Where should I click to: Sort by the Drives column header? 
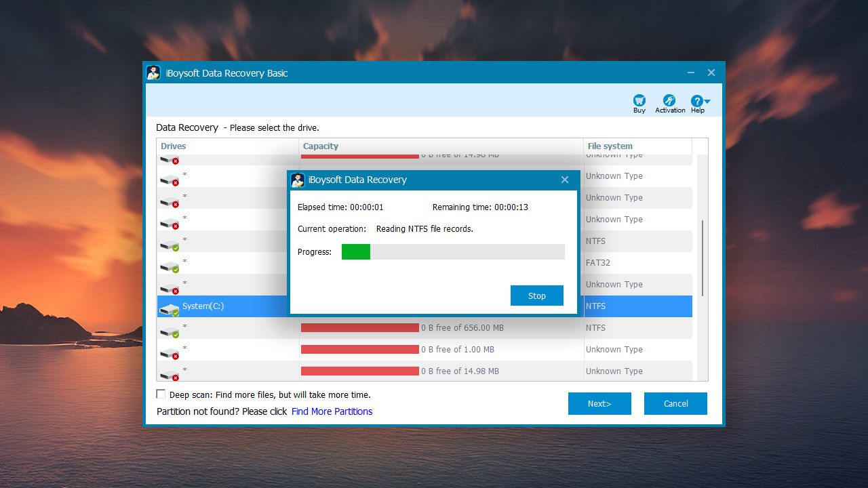(x=228, y=146)
